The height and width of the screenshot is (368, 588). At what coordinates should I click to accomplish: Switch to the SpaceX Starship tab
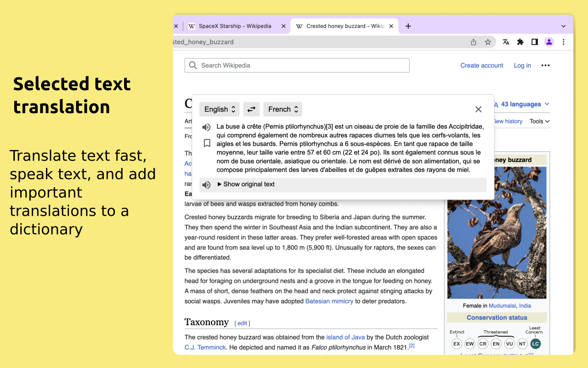point(235,26)
